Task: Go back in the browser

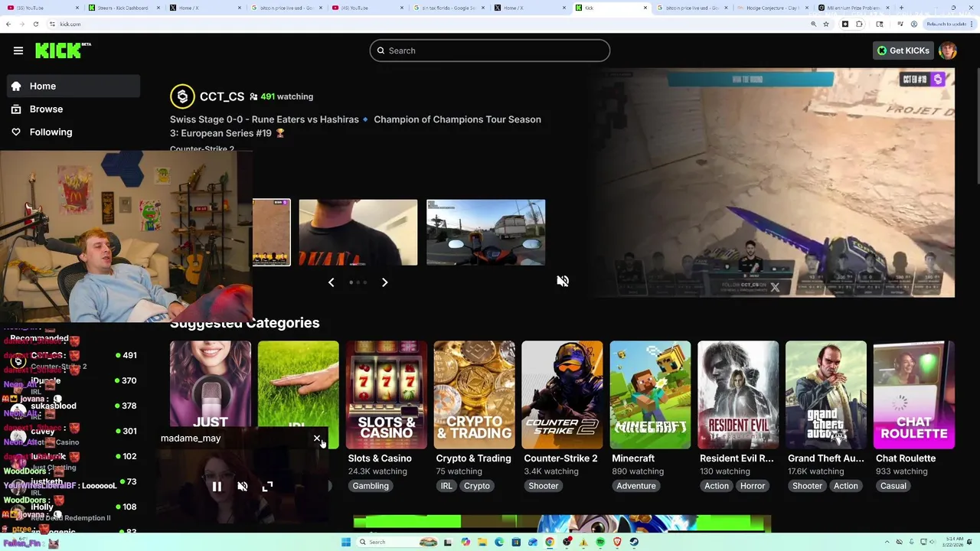Action: click(8, 24)
